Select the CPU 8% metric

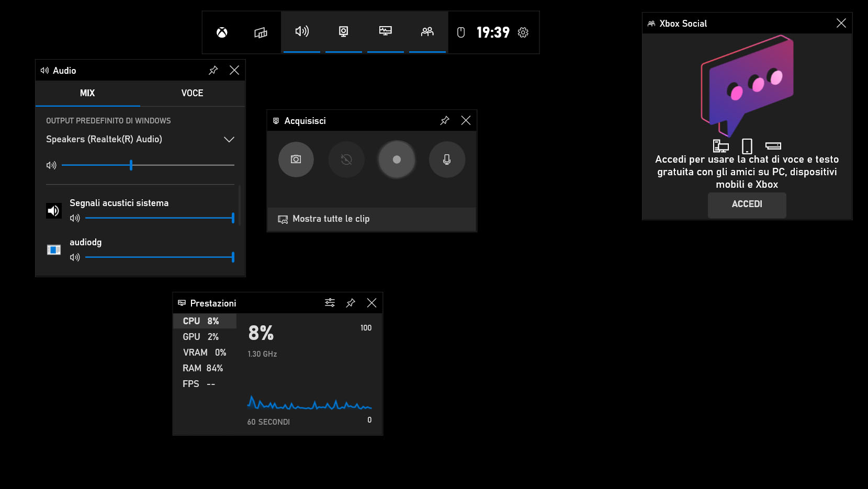point(205,321)
